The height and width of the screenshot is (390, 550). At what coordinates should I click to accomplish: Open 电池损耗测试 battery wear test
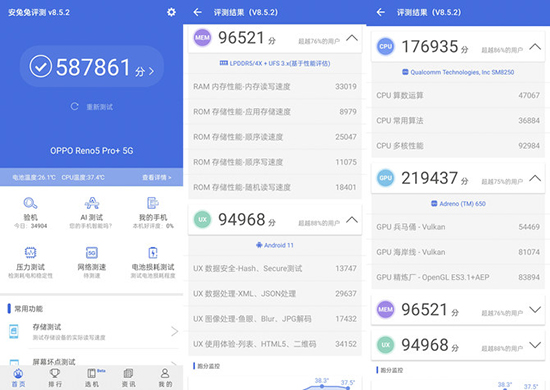[x=153, y=253]
